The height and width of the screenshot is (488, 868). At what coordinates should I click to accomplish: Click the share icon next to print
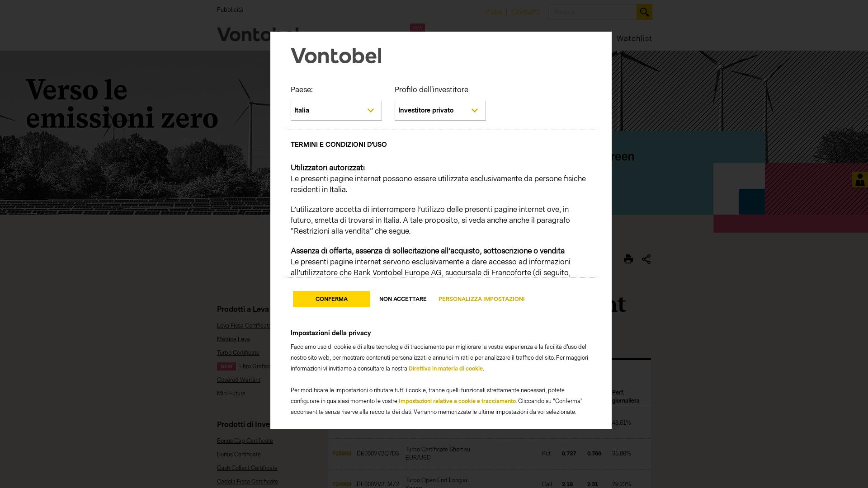coord(646,258)
